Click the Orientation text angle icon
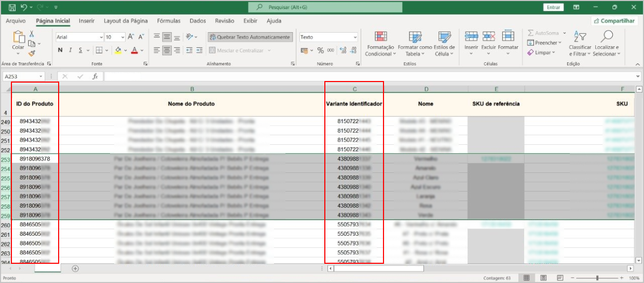The image size is (644, 283). 189,37
